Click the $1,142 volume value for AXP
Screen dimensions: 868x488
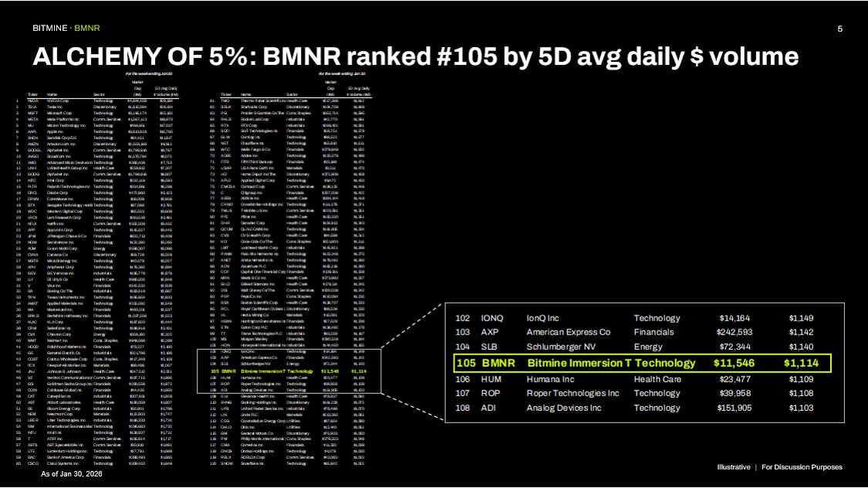[801, 332]
